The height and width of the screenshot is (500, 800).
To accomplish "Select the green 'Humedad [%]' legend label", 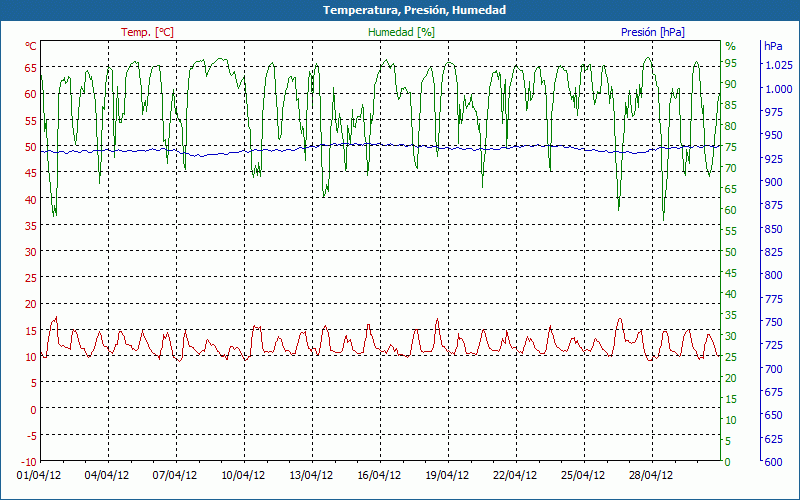I will (402, 32).
